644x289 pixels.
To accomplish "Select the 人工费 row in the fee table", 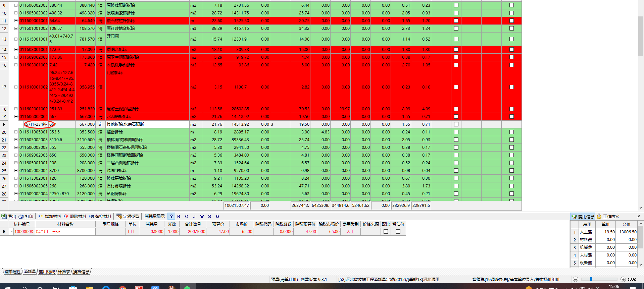I will click(x=603, y=232).
